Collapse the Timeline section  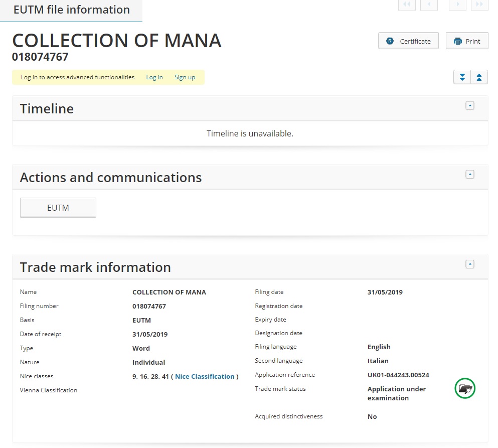[x=469, y=105]
